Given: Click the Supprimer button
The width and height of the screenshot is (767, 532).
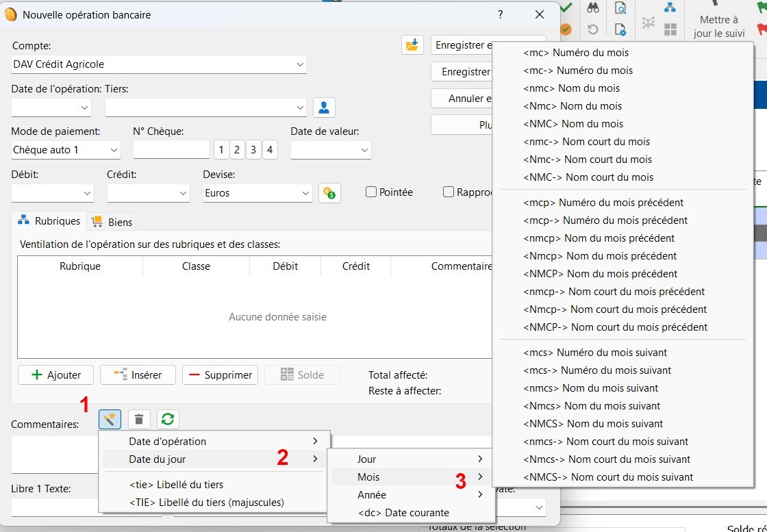Looking at the screenshot, I should click(x=220, y=375).
